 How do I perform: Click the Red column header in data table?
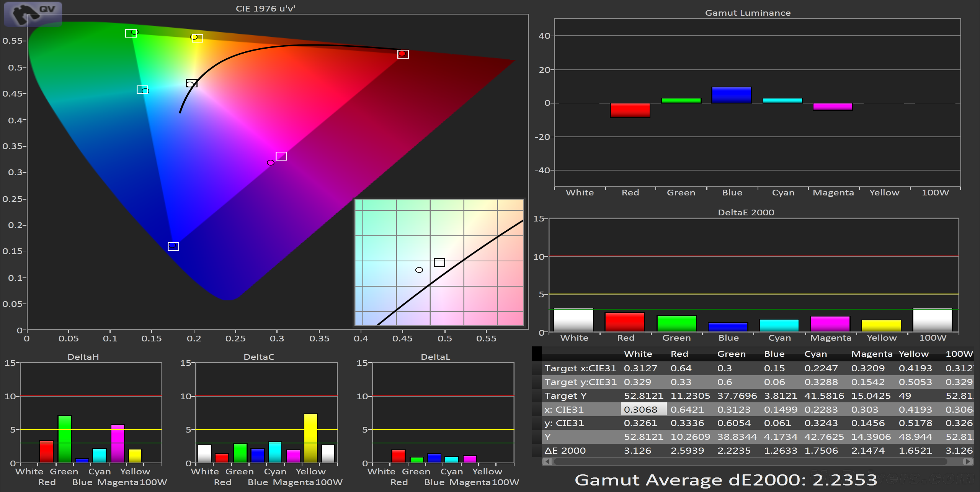[679, 354]
